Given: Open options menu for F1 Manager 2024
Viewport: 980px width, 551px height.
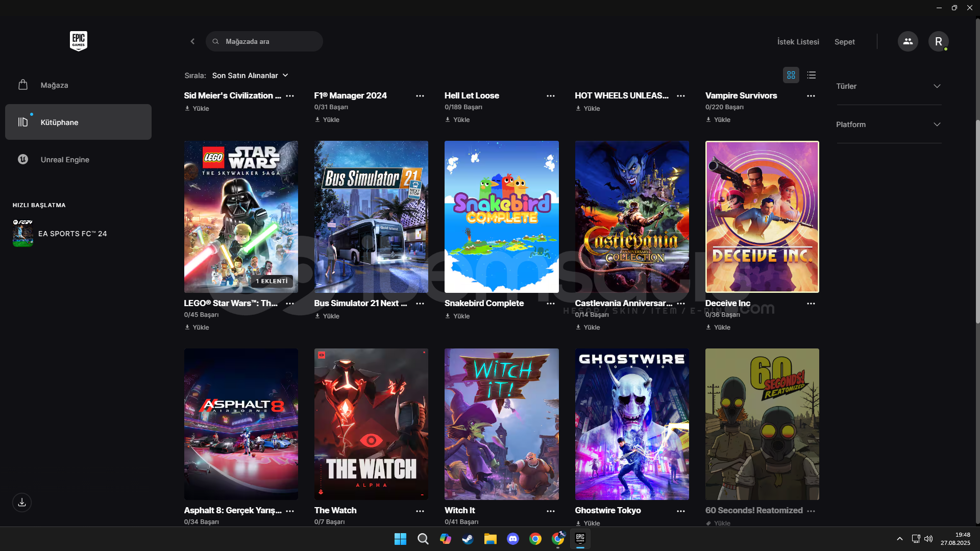Looking at the screenshot, I should coord(420,96).
